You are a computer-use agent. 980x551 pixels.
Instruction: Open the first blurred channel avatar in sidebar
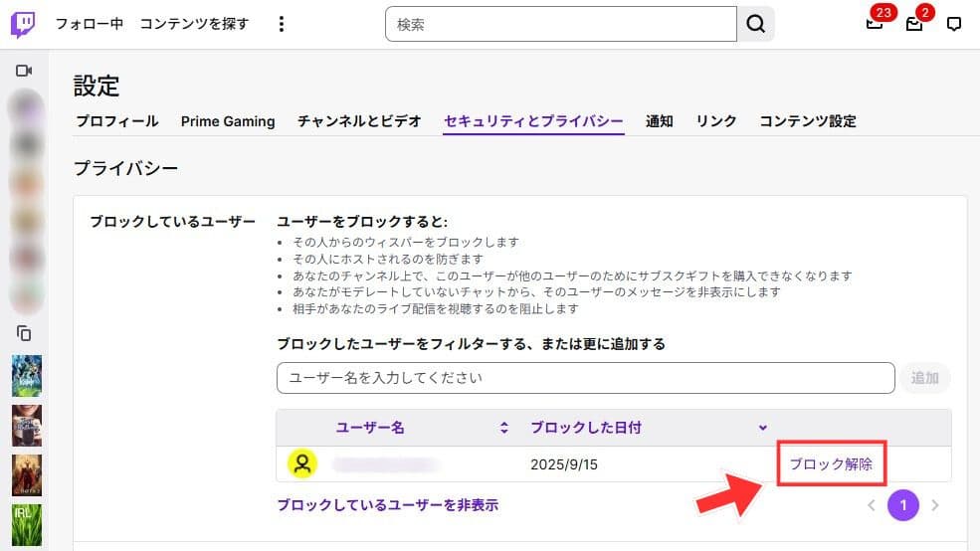click(x=27, y=106)
